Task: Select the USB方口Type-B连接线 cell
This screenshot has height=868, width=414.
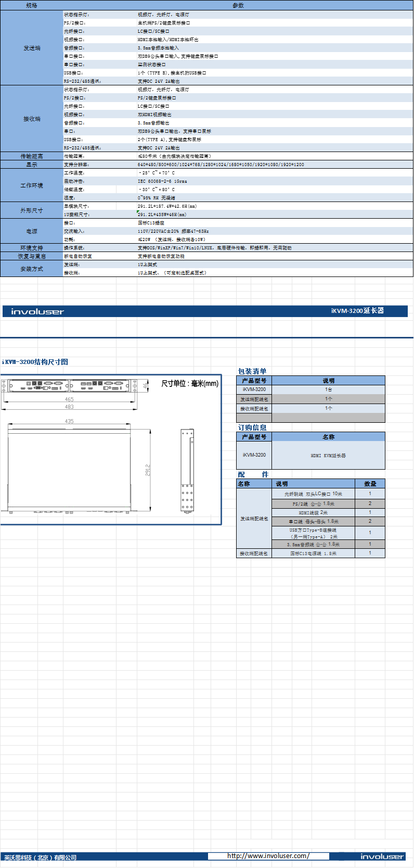Action: [x=314, y=533]
